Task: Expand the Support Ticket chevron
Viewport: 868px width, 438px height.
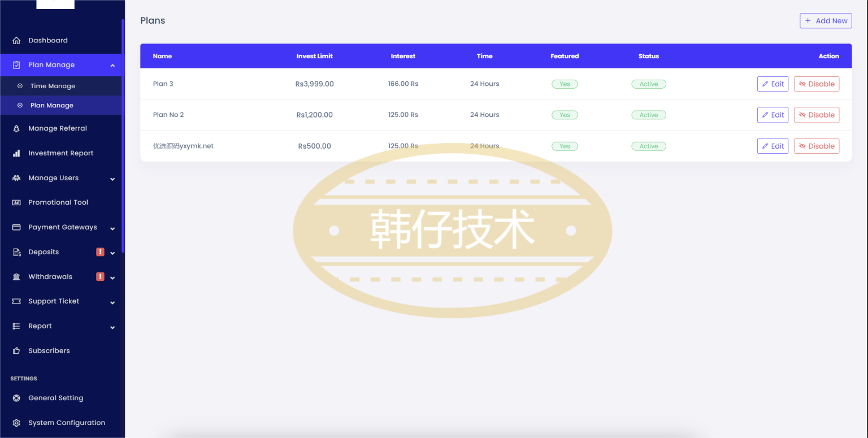Action: pyautogui.click(x=112, y=302)
